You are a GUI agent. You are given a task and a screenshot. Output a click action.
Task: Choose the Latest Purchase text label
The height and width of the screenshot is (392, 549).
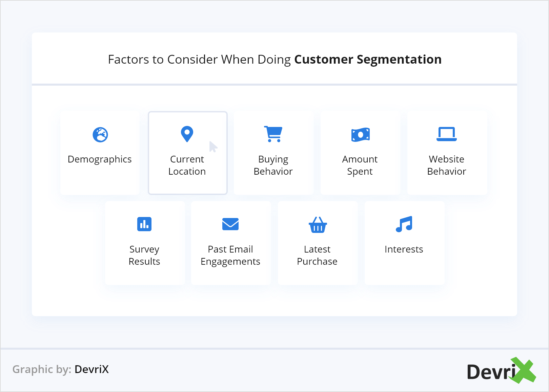317,255
